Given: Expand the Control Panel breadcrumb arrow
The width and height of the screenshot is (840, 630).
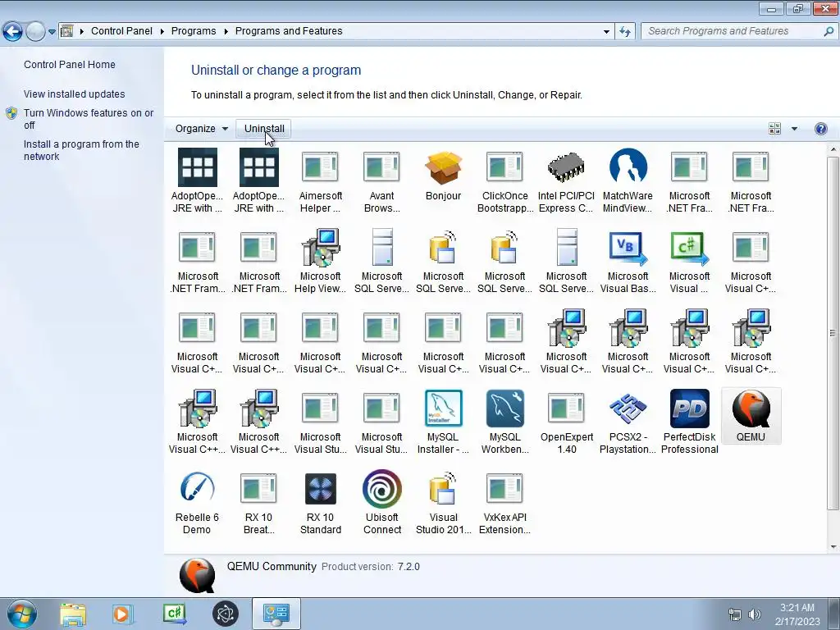Looking at the screenshot, I should click(162, 31).
